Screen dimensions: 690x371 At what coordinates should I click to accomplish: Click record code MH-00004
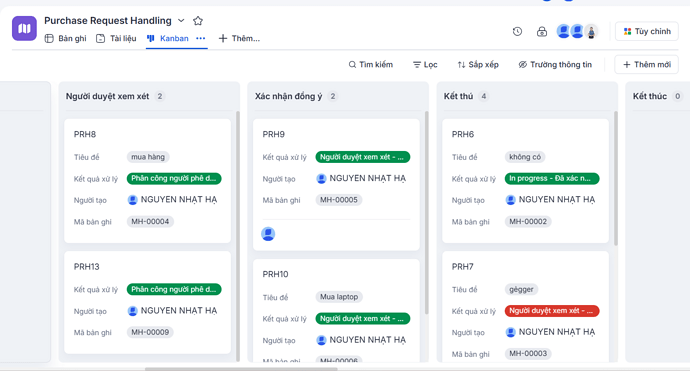150,222
